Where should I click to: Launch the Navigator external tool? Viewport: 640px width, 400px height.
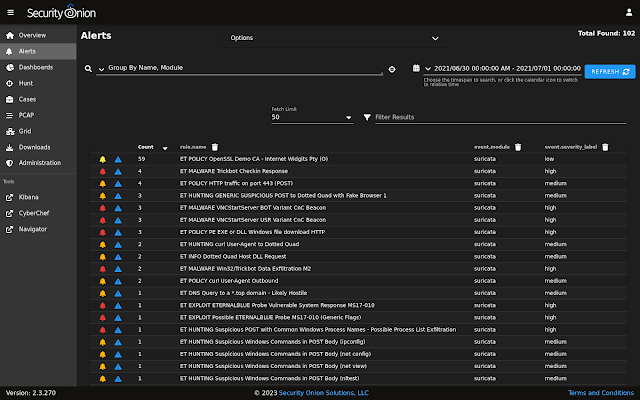click(38, 229)
